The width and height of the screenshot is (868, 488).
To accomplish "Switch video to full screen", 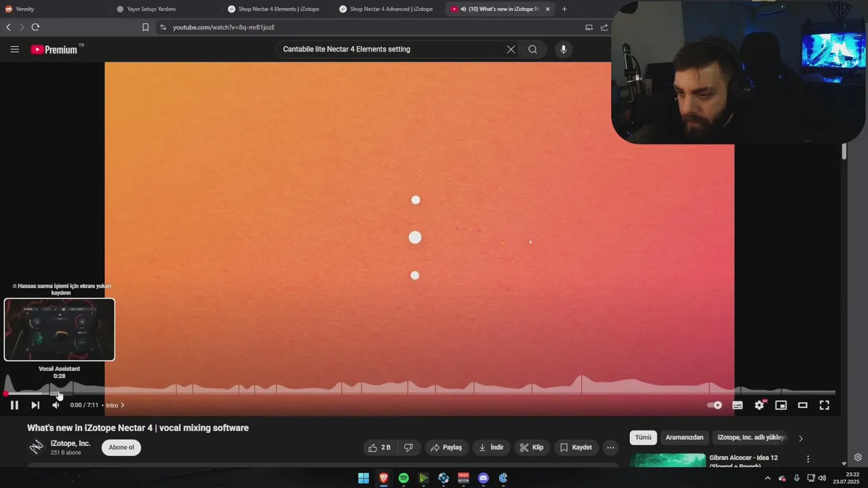I will pos(825,405).
